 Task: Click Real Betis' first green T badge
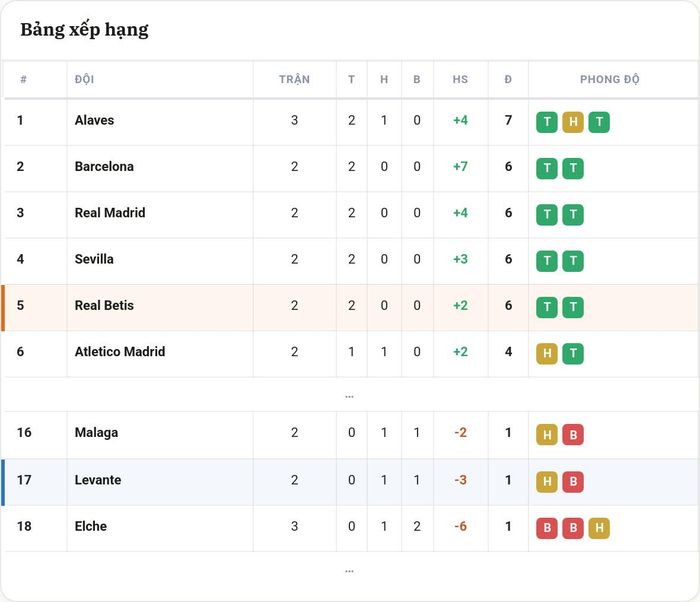click(547, 307)
